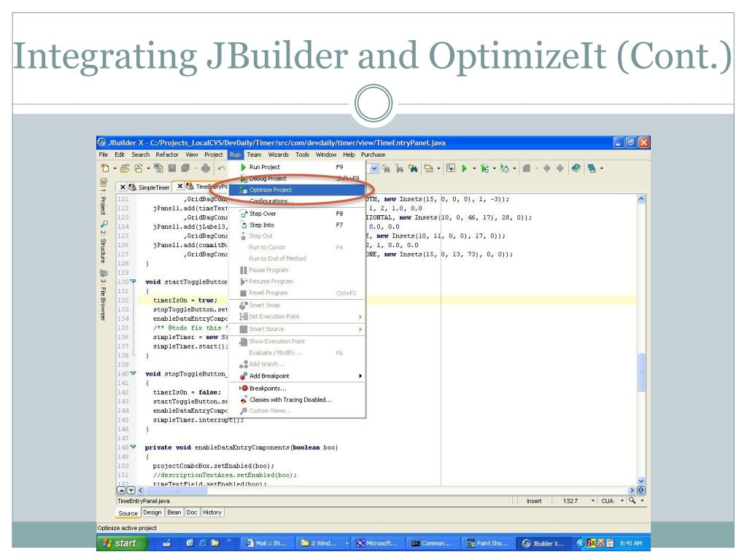
Task: Switch to the Doc view tab
Action: (192, 513)
